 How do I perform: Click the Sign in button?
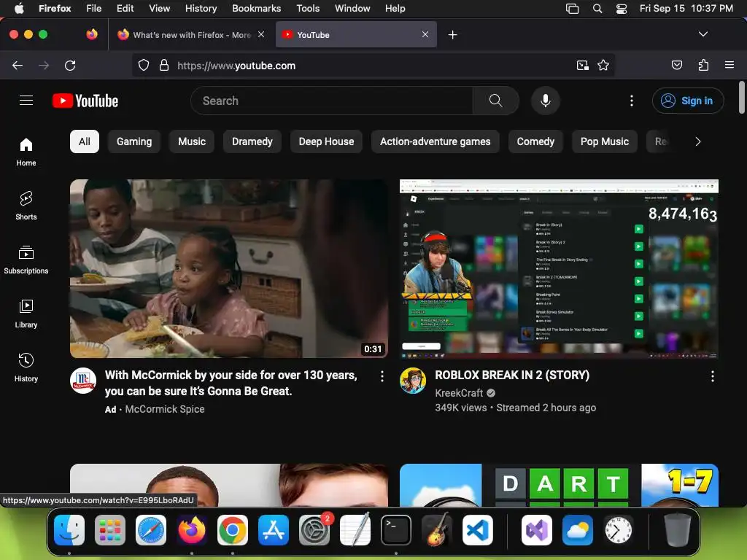[x=687, y=101]
